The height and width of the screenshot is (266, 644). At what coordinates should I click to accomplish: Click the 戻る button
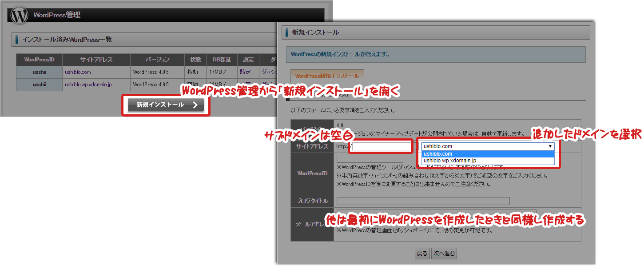(x=422, y=254)
